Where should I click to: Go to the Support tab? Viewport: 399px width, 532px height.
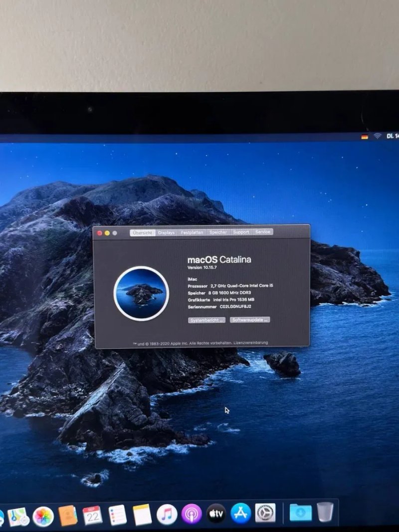(x=241, y=232)
